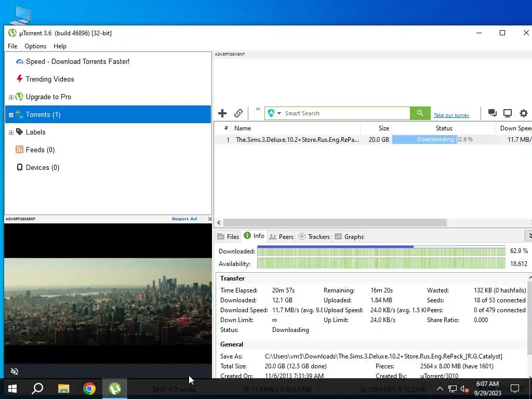The width and height of the screenshot is (532, 399).
Task: Select Devices (0) in the sidebar
Action: 43,167
